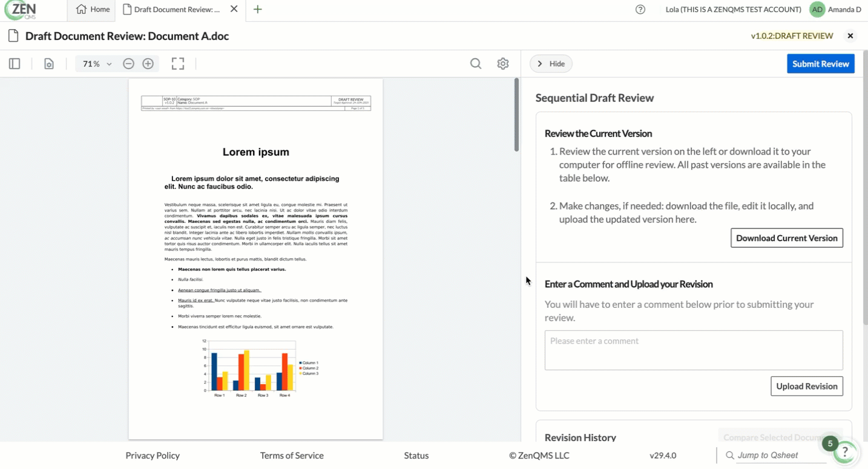Toggle full screen viewer mode
This screenshot has width=868, height=469.
[178, 64]
